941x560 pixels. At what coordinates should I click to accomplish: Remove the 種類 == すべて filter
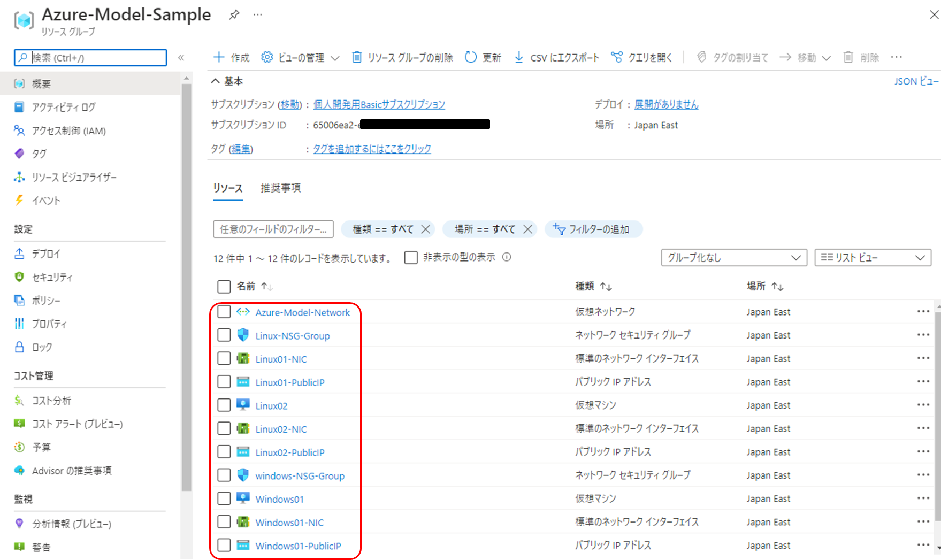pos(425,229)
